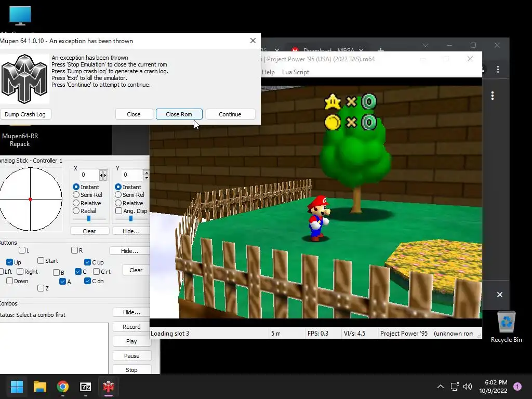Open the Recycle Bin desktop icon
This screenshot has height=399, width=532.
point(506,327)
